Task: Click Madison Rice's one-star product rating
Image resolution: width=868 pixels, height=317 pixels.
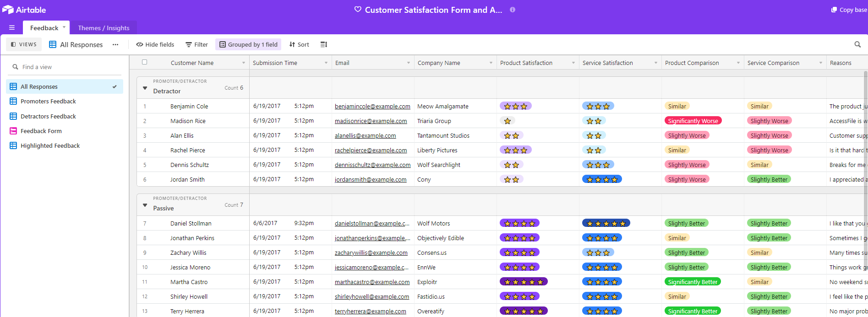Action: pos(508,121)
